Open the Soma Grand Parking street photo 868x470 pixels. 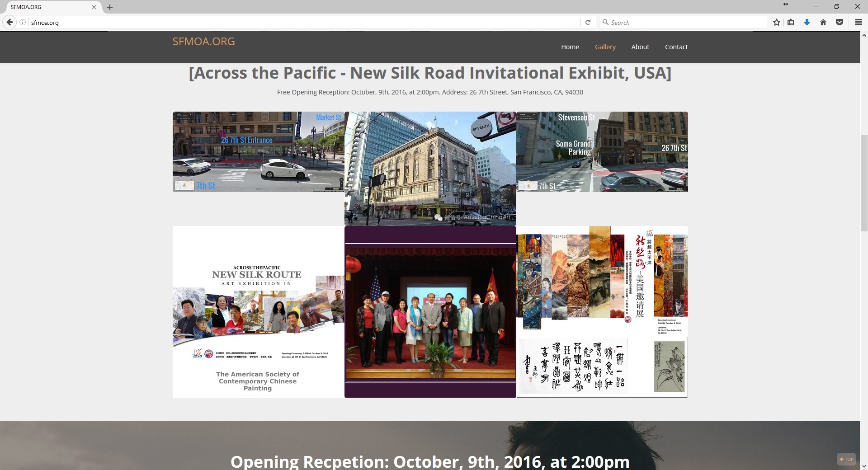click(602, 152)
